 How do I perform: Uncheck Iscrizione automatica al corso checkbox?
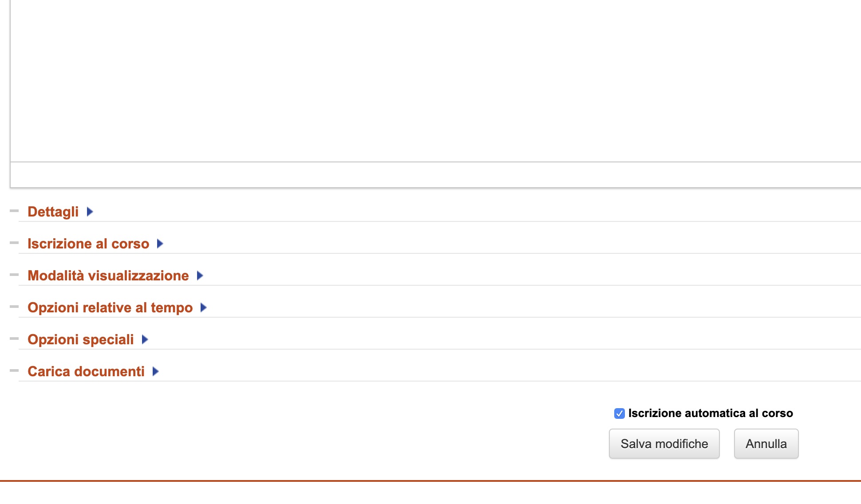click(x=620, y=413)
